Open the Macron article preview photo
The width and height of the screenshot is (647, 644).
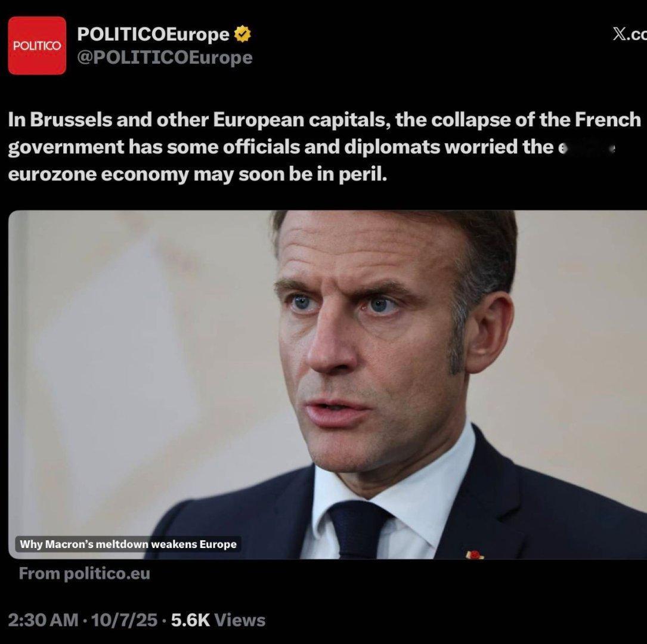pos(327,385)
